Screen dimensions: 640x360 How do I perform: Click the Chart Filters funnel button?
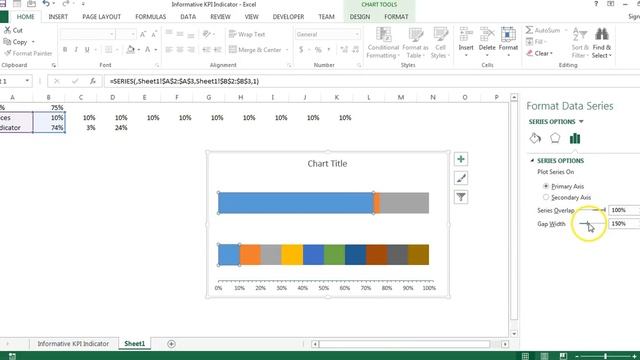[461, 197]
